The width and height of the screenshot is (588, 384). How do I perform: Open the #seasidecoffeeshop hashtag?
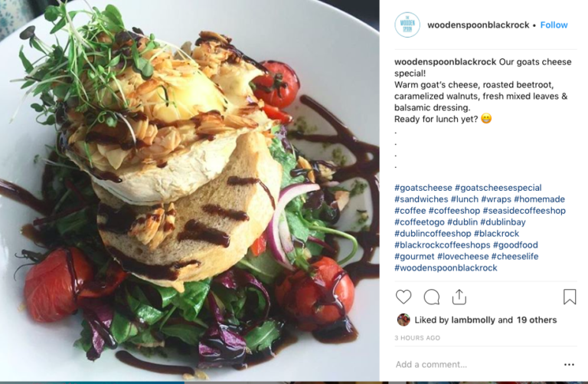click(x=524, y=211)
